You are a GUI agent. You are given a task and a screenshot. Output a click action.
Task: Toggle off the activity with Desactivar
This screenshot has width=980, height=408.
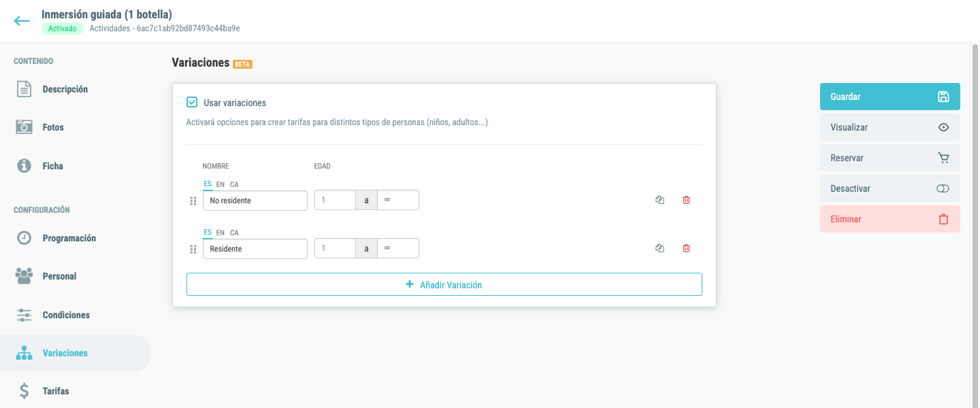point(890,188)
